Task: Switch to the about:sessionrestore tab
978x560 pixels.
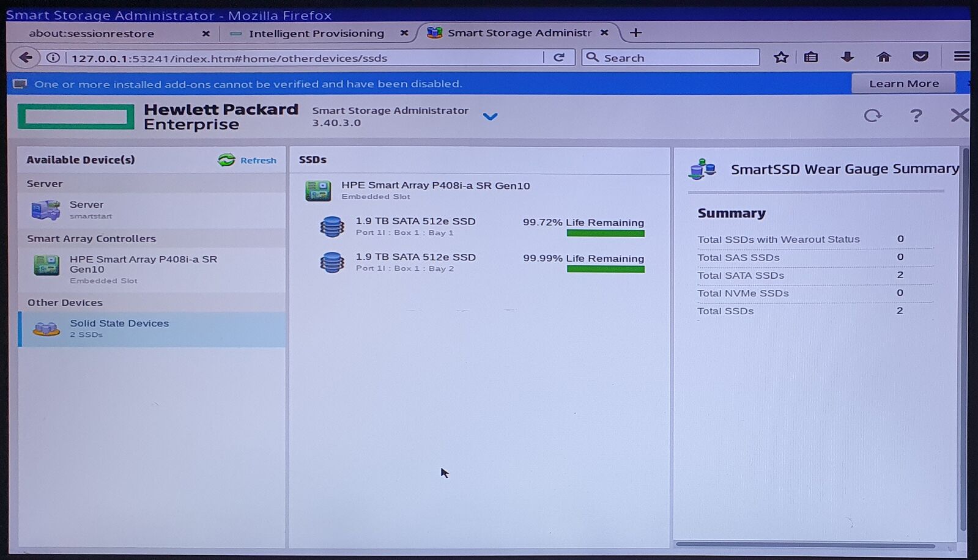Action: click(x=92, y=34)
